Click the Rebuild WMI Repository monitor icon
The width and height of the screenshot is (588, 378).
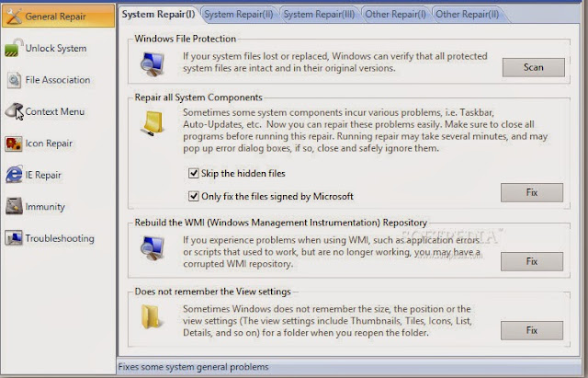click(x=153, y=247)
